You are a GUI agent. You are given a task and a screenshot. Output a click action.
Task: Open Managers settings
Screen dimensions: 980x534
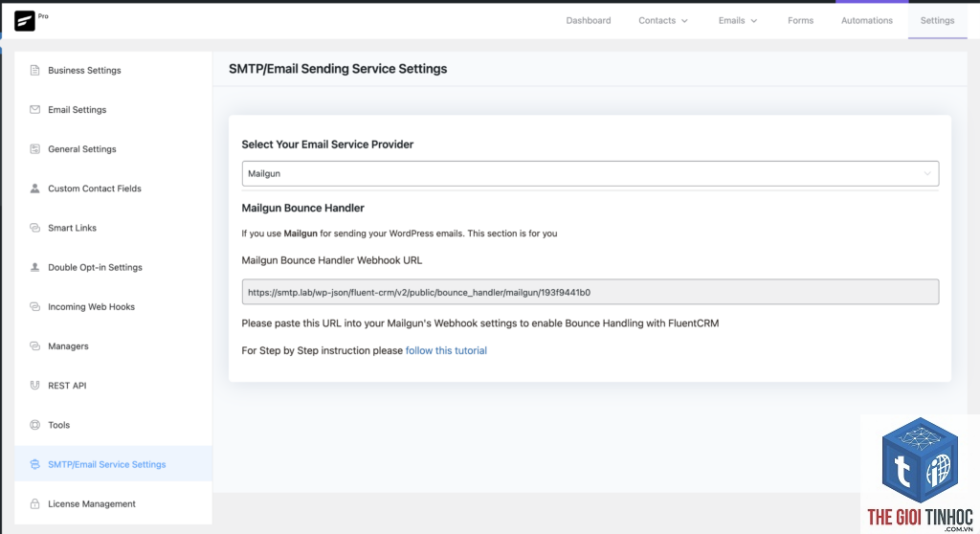coord(113,345)
